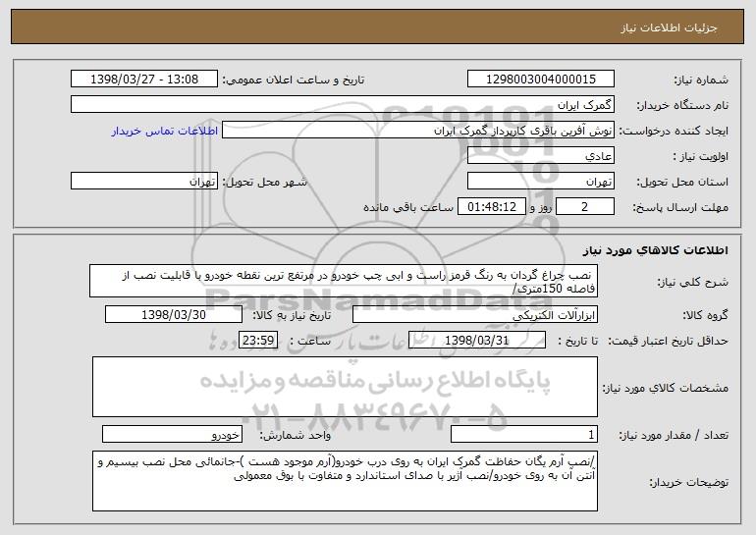756x535 pixels.
Task: Click the label استان محل تحویل
Action: click(682, 182)
